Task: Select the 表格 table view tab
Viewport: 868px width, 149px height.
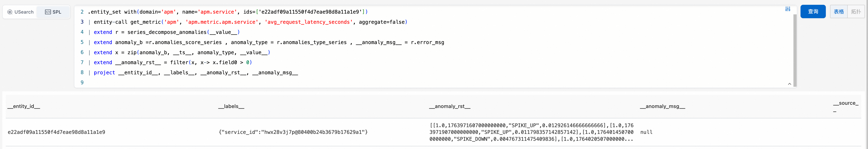Action: coord(838,12)
